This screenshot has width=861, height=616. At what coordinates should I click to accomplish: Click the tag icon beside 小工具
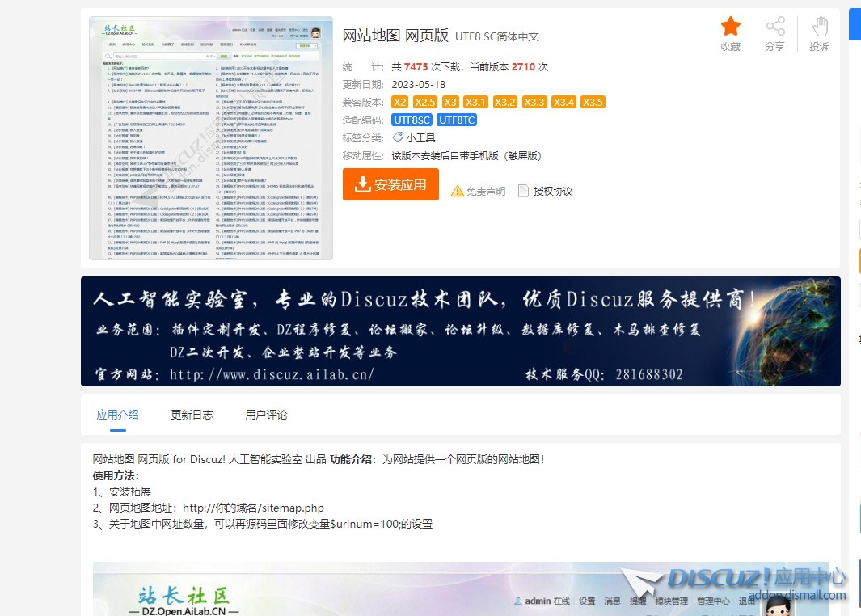coord(398,138)
